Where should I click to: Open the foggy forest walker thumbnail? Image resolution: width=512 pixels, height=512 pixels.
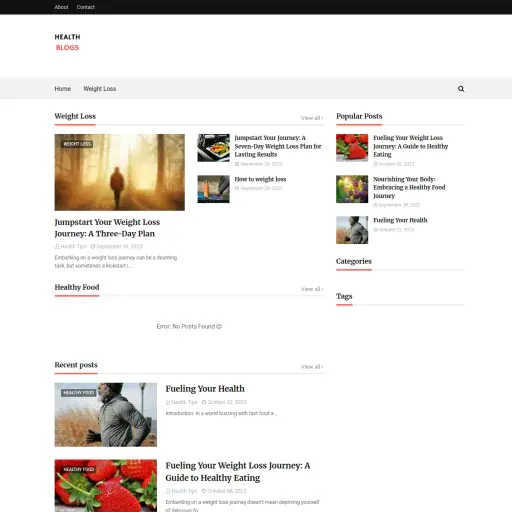[x=120, y=172]
